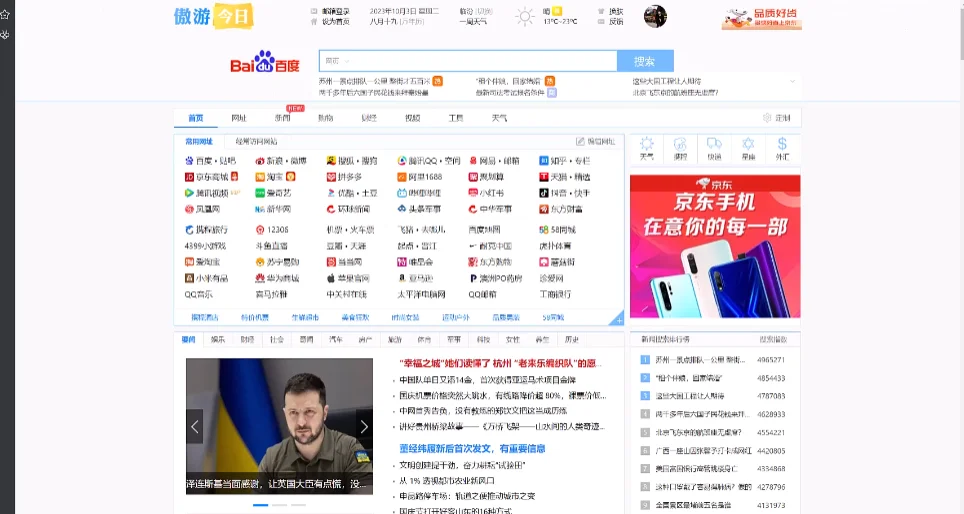Click the Baidu logo beside search box

(x=265, y=61)
